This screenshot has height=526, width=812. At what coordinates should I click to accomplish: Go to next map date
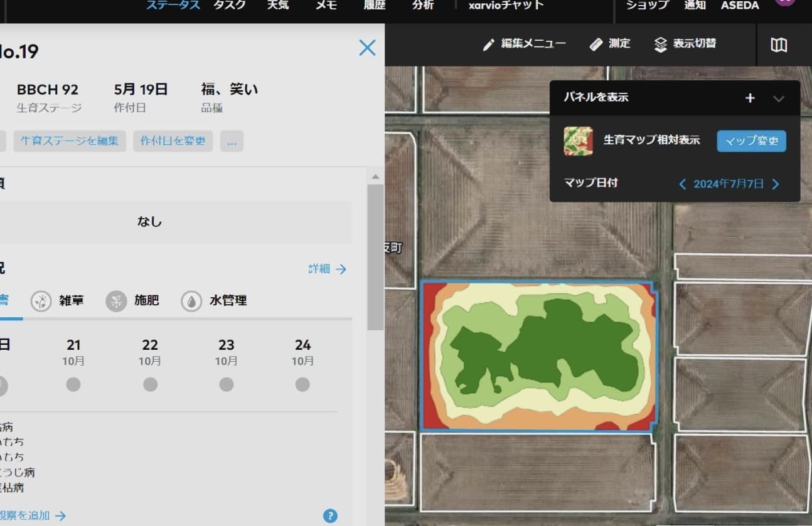click(x=776, y=184)
